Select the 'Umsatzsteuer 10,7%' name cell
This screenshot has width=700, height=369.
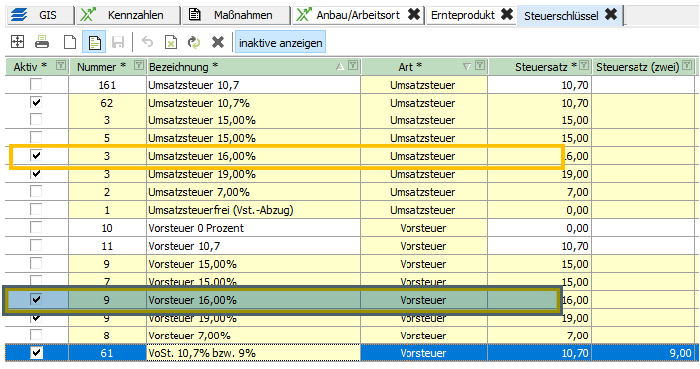(253, 103)
